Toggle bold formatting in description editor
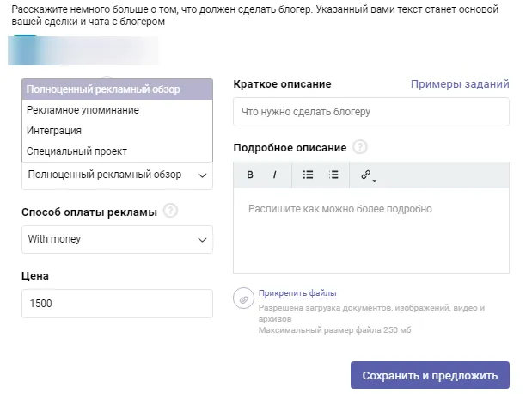Image resolution: width=532 pixels, height=394 pixels. point(250,175)
